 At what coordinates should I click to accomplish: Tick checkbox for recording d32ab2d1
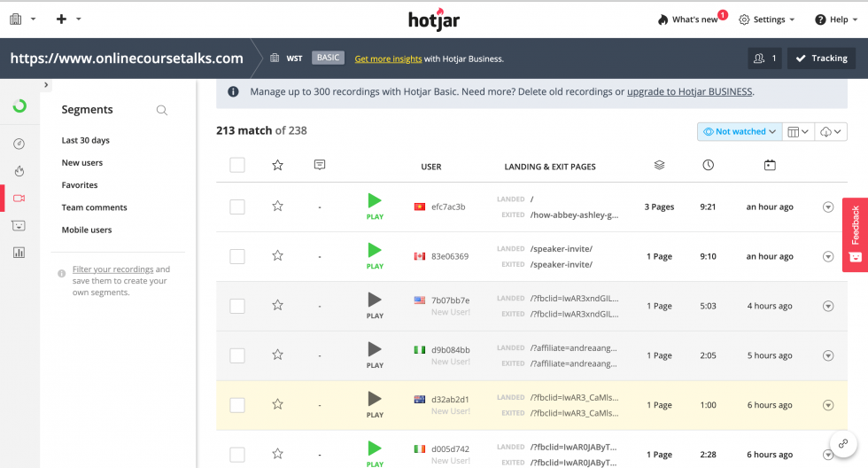point(237,405)
